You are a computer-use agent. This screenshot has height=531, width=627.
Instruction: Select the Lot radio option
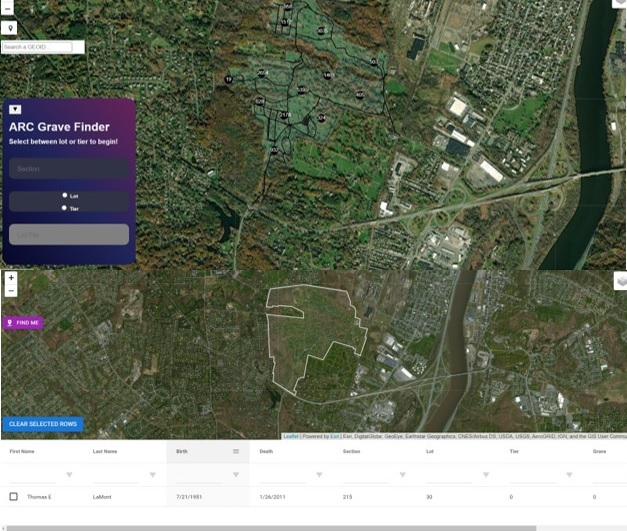tap(64, 195)
